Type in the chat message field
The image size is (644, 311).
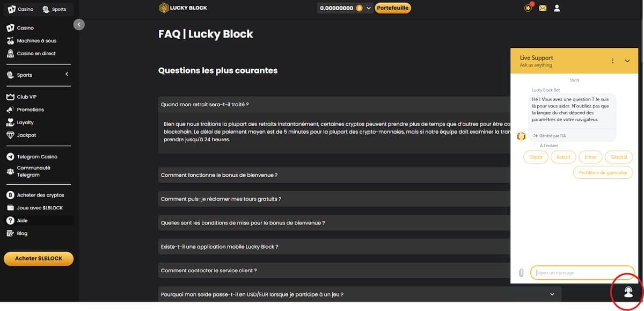point(582,272)
